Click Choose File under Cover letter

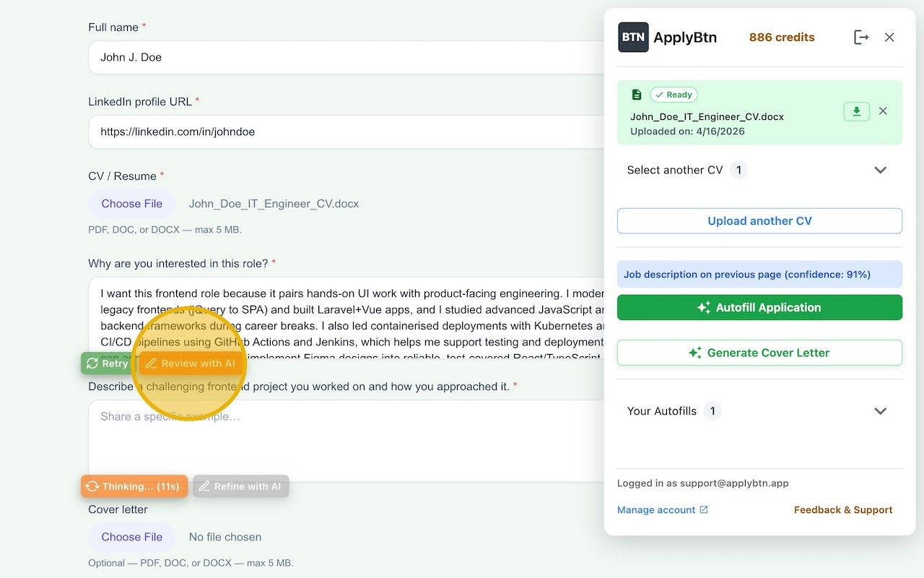[x=131, y=537]
